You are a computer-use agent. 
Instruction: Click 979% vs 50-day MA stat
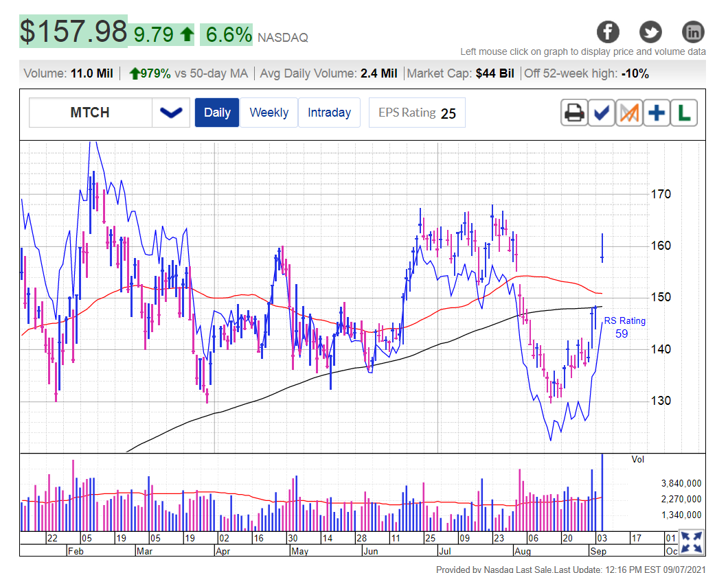point(188,73)
